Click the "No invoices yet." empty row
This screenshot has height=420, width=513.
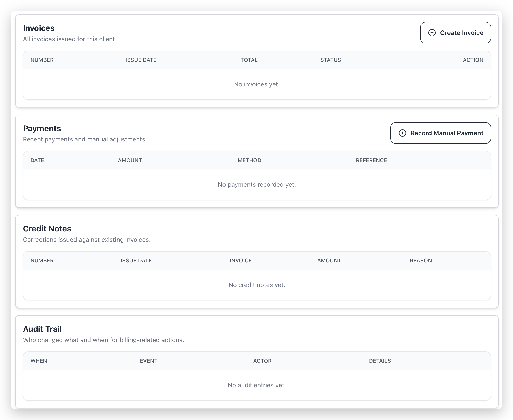click(x=257, y=84)
